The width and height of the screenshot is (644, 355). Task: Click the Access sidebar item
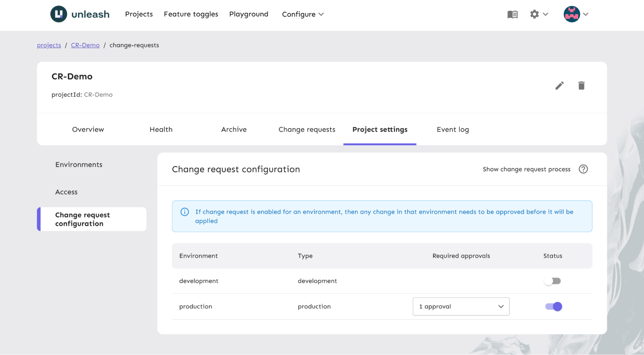(x=66, y=191)
